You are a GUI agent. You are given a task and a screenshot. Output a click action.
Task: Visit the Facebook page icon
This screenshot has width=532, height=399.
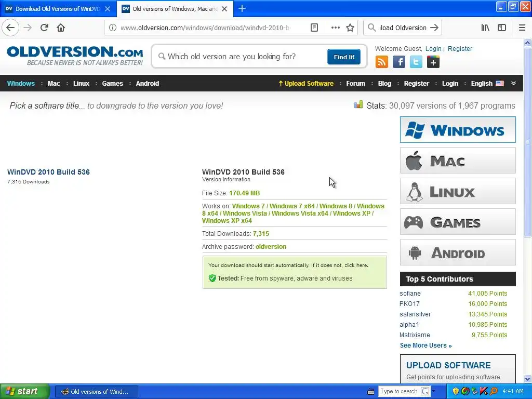click(399, 62)
